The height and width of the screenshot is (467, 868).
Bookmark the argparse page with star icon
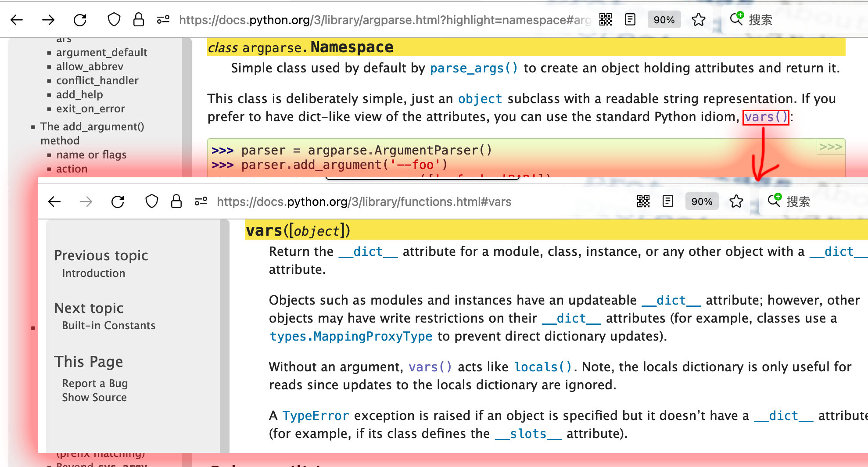699,20
